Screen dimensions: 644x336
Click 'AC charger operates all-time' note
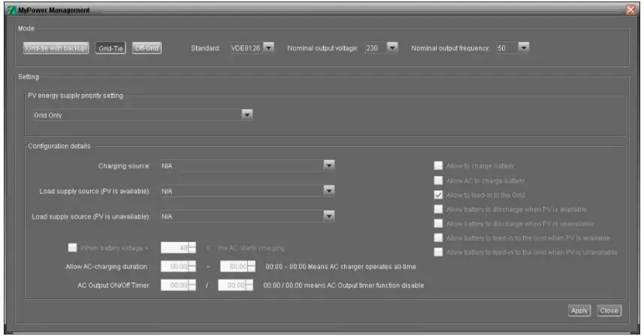tap(341, 267)
